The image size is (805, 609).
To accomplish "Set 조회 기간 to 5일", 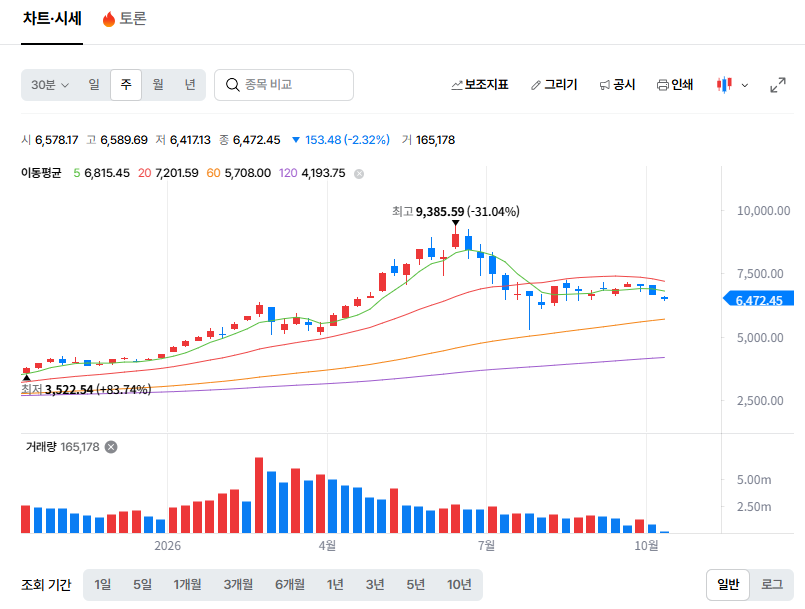I will coord(142,584).
